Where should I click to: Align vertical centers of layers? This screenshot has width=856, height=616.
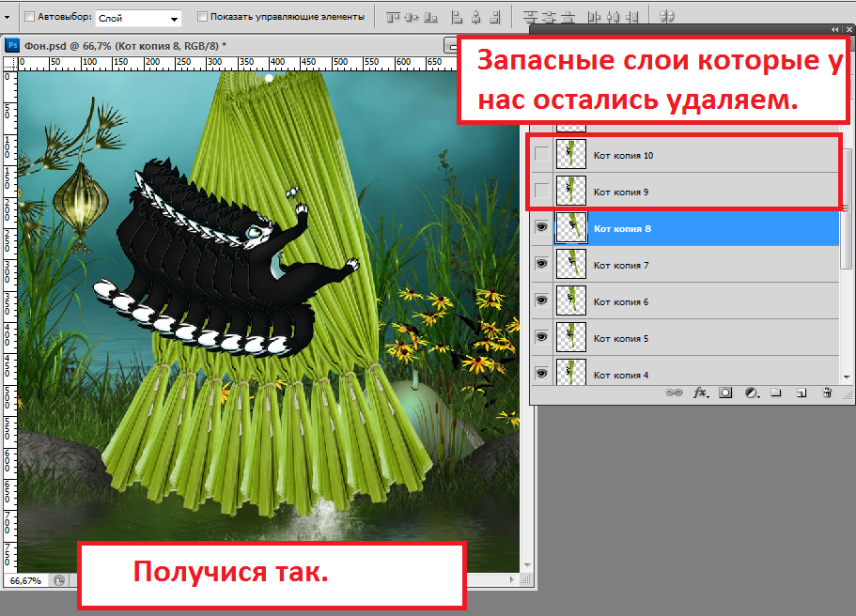click(x=412, y=18)
